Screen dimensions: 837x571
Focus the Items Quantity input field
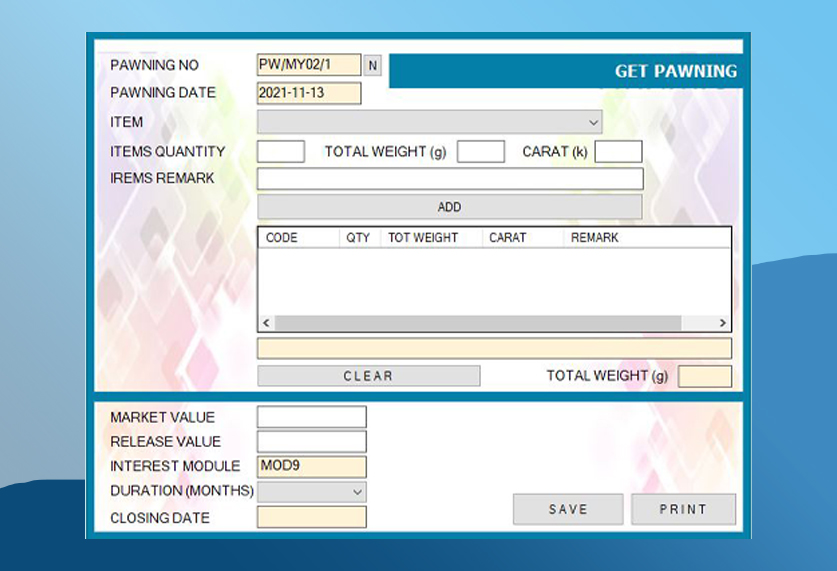click(x=280, y=152)
